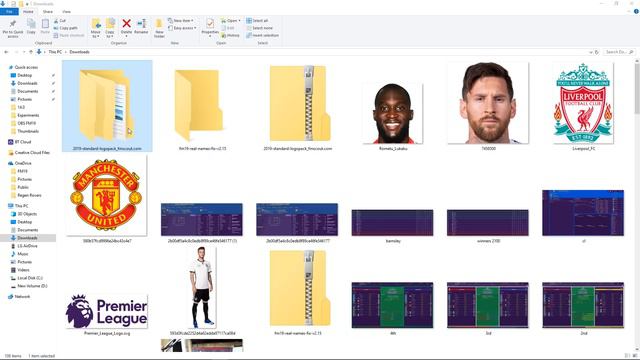The height and width of the screenshot is (360, 640).
Task: Click the Paste icon in the ribbon
Action: click(x=45, y=24)
